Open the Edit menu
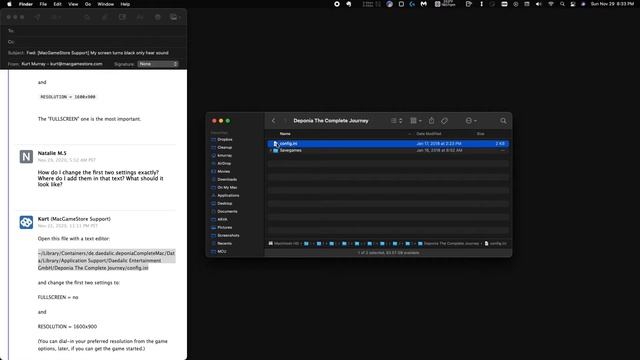The width and height of the screenshot is (640, 360). 57,4
